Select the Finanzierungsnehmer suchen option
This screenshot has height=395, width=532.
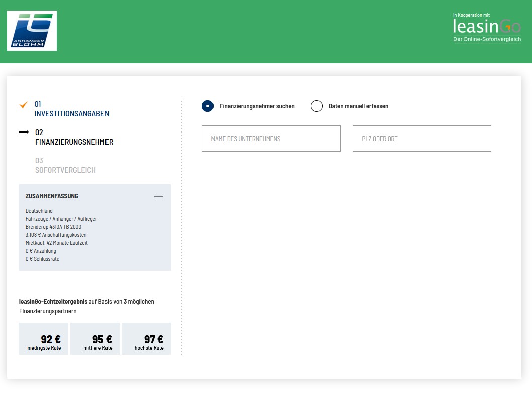[x=257, y=106]
